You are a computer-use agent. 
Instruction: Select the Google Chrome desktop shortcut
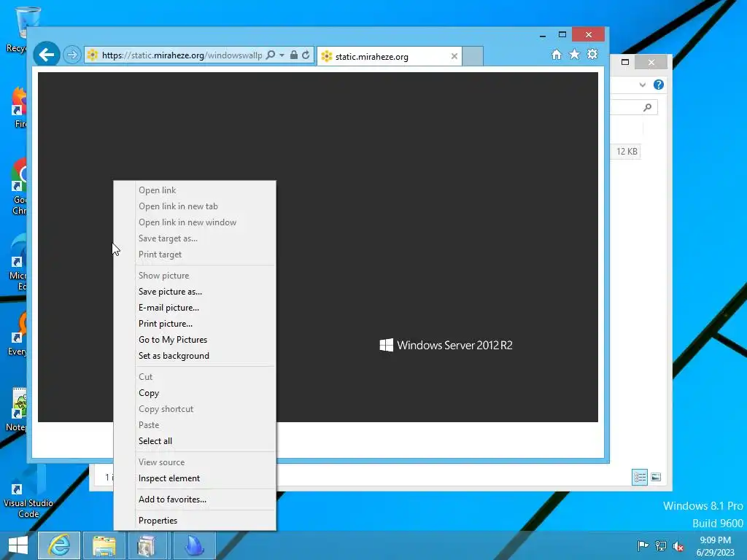(19, 187)
